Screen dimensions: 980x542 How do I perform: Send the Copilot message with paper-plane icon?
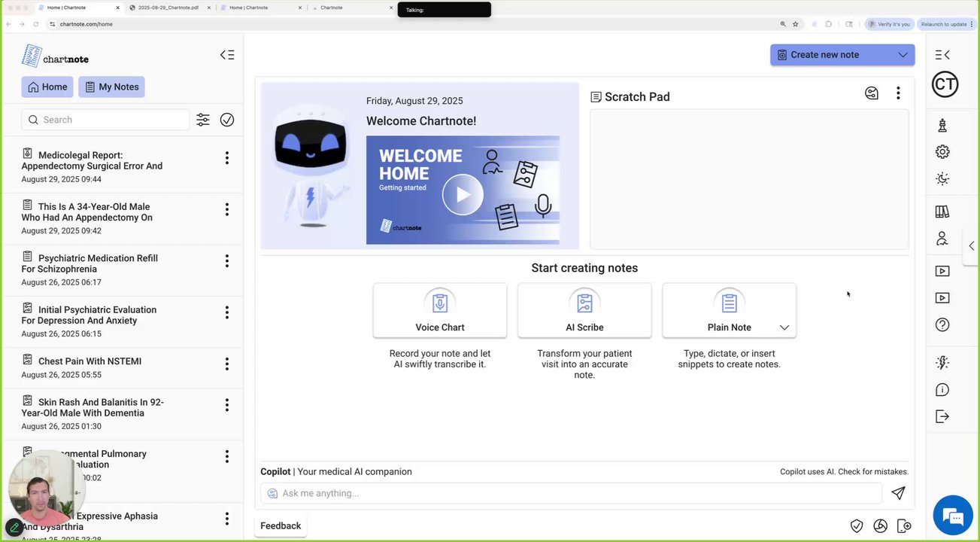[898, 493]
